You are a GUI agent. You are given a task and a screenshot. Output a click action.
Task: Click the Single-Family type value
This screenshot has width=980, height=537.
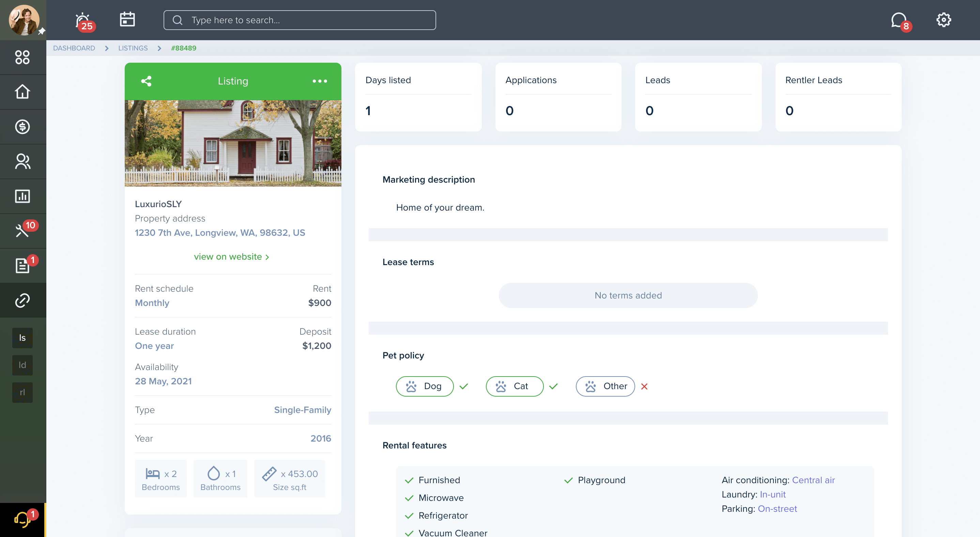(303, 410)
